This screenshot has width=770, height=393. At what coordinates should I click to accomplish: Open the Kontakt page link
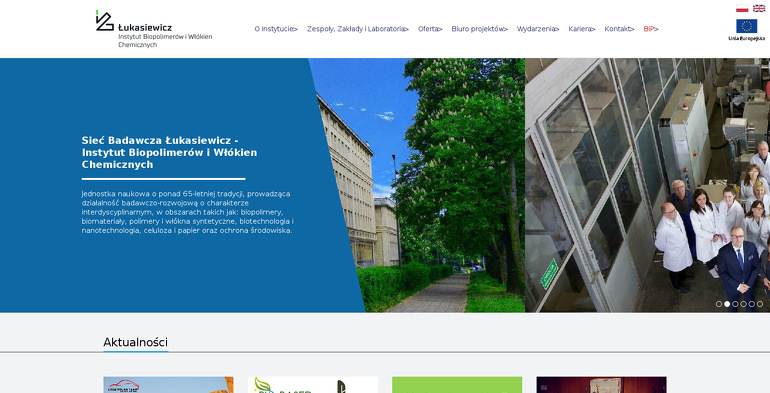pyautogui.click(x=619, y=29)
